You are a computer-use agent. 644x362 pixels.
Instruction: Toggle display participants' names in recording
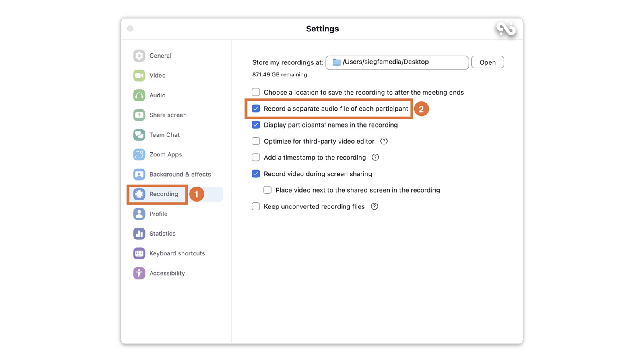pyautogui.click(x=256, y=125)
